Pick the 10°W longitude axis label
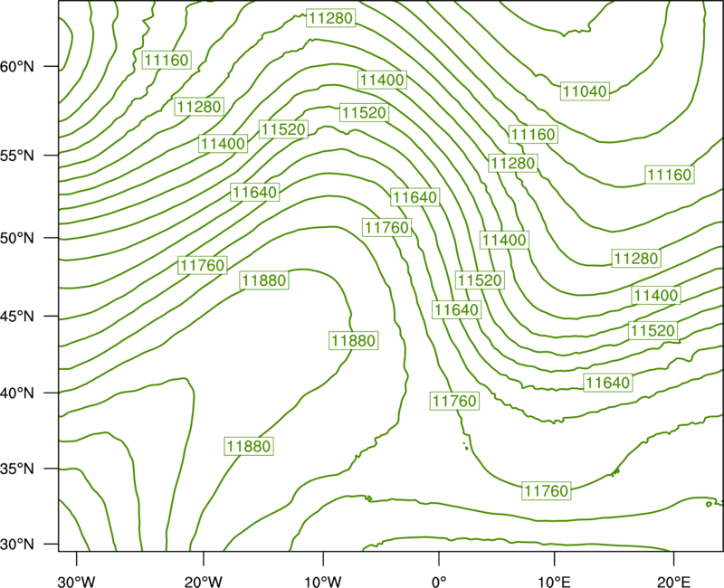The height and width of the screenshot is (588, 724). click(322, 582)
